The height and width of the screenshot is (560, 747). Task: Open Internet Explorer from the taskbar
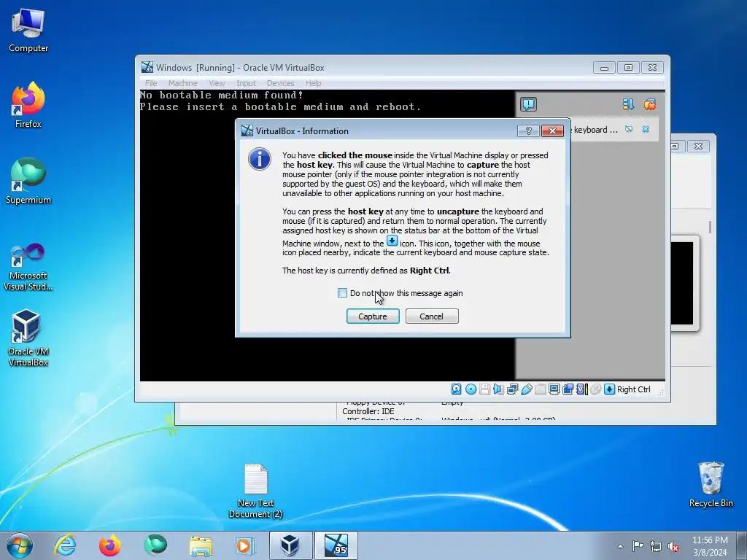tap(65, 545)
